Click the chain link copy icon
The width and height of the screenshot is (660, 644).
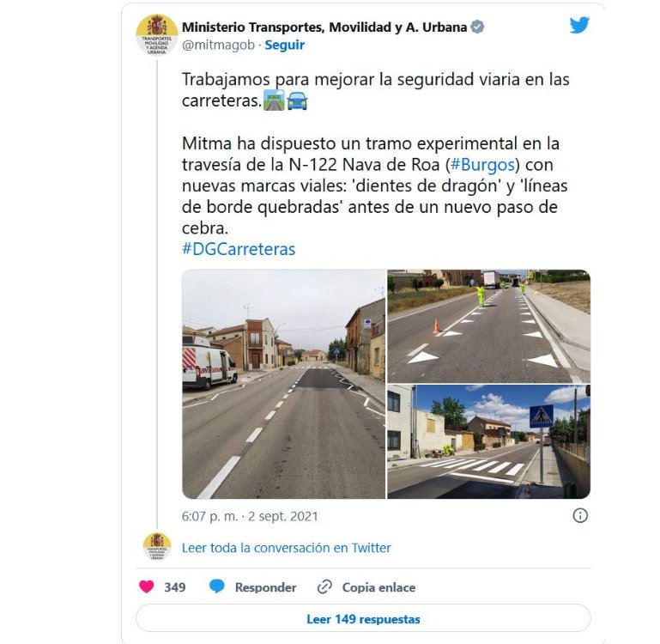point(324,586)
